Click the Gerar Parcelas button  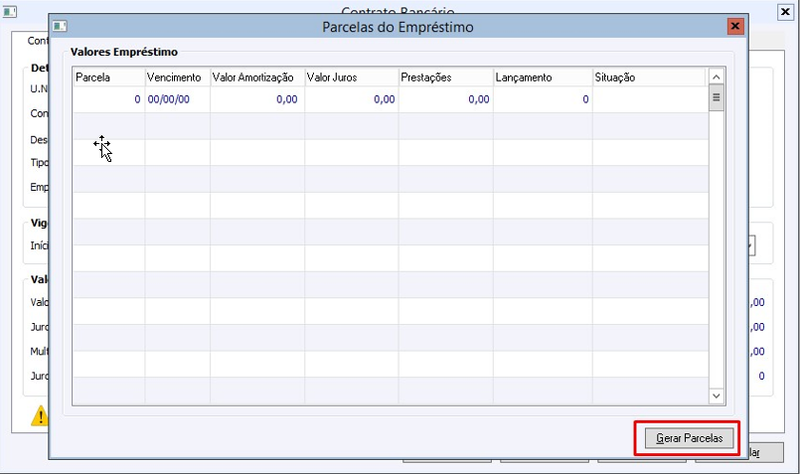point(689,438)
